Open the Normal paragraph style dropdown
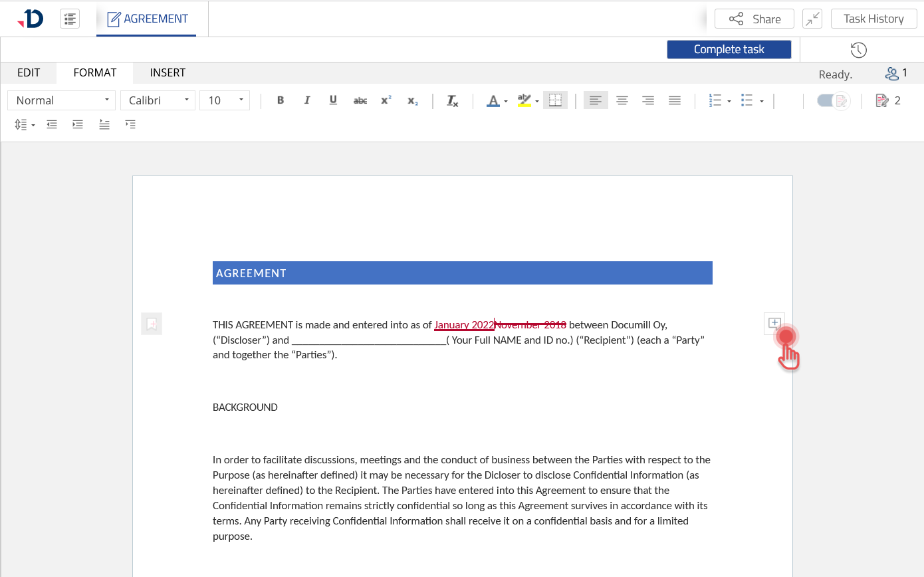The image size is (924, 577). click(x=62, y=100)
